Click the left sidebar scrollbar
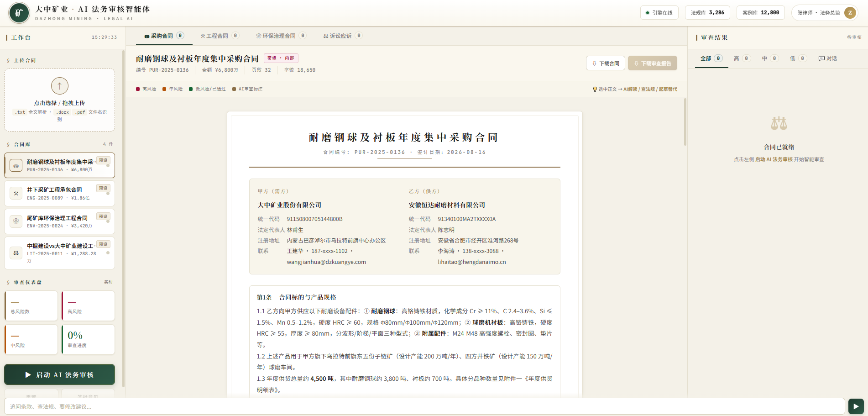Image resolution: width=868 pixels, height=416 pixels. [x=123, y=219]
